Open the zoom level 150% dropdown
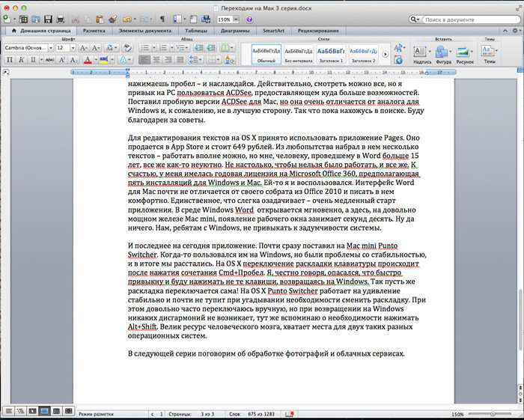This screenshot has height=420, width=524. pos(237,19)
